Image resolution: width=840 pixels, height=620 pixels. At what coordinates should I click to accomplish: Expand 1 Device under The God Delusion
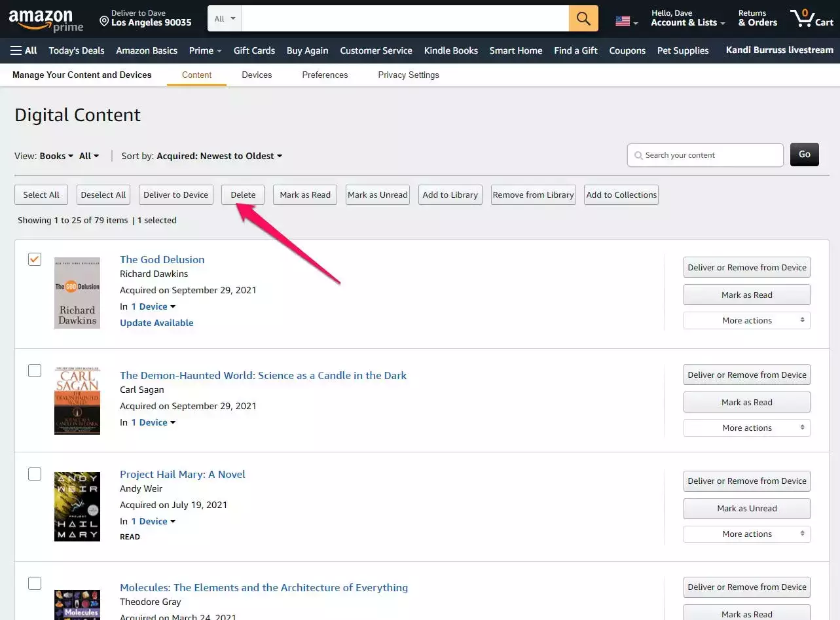(153, 306)
